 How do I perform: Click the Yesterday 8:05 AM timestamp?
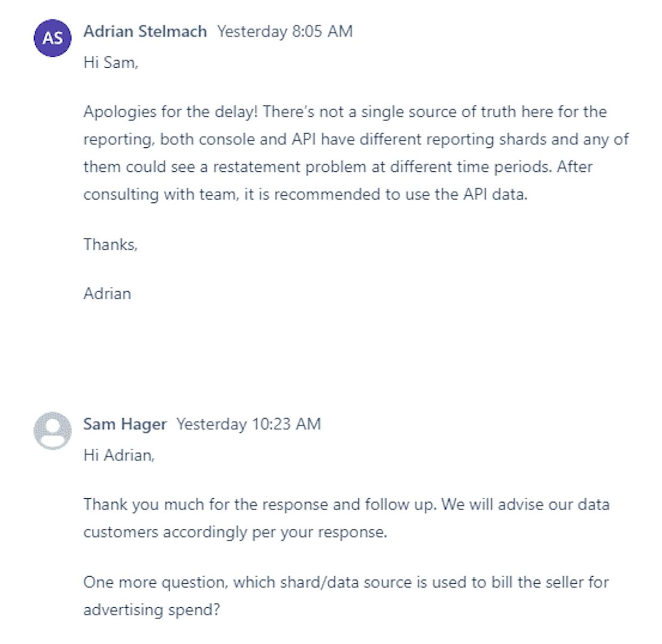click(285, 32)
